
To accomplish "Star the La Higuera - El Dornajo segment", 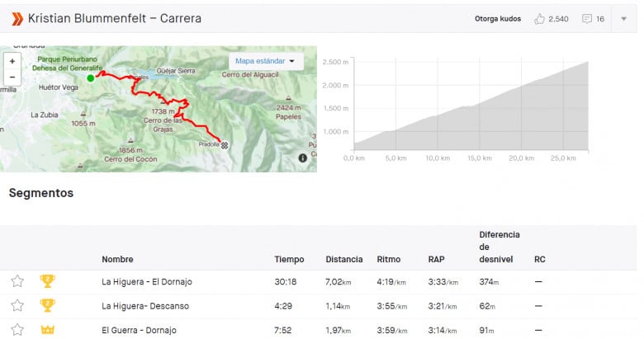I will (17, 281).
